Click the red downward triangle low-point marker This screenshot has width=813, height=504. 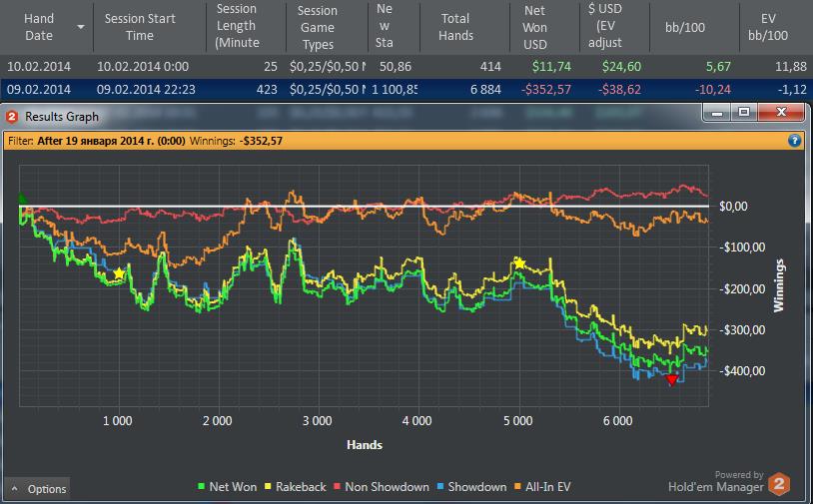[x=672, y=380]
